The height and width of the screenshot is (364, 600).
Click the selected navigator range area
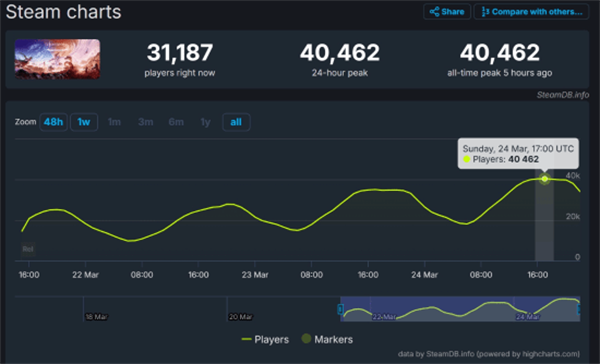tap(460, 309)
